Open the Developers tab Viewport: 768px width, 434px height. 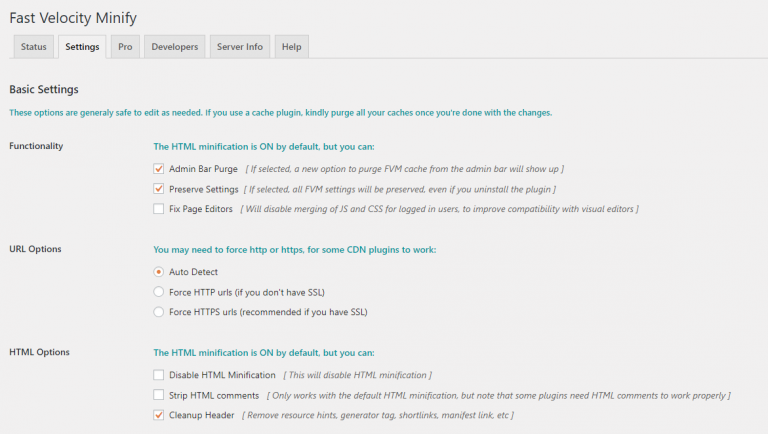[x=174, y=47]
